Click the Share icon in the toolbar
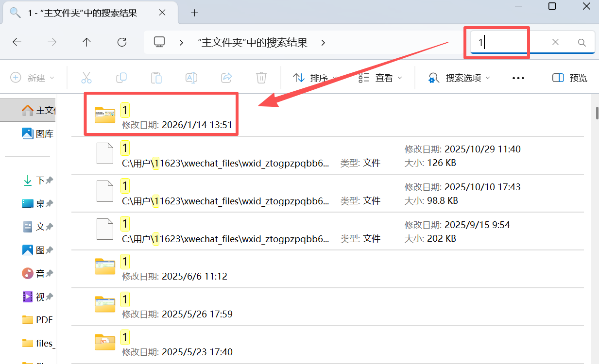The width and height of the screenshot is (599, 364). [226, 77]
